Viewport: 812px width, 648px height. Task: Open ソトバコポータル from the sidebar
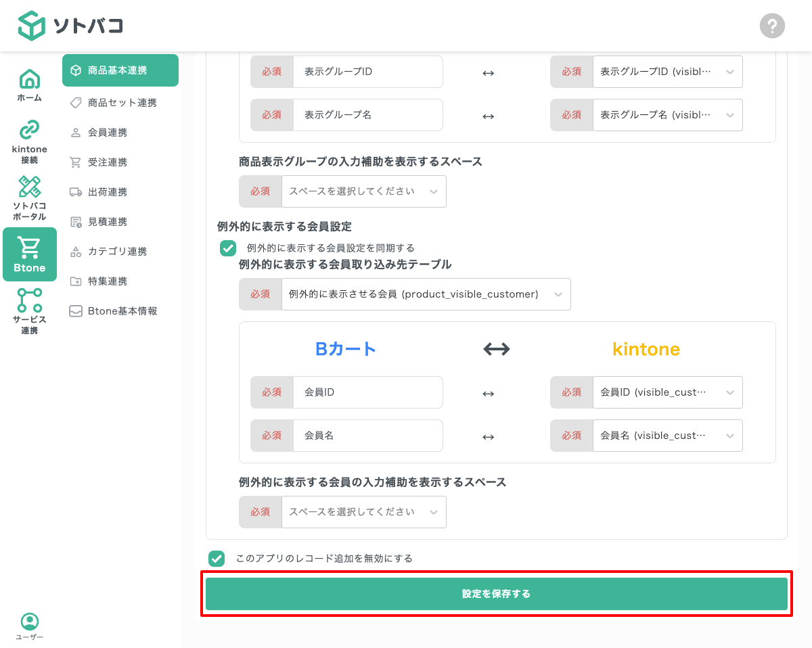[x=29, y=198]
